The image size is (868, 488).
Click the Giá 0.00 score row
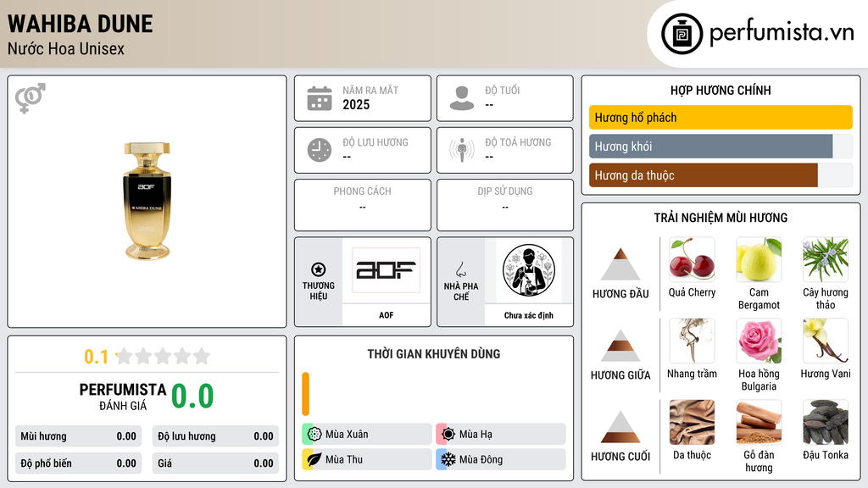(215, 463)
